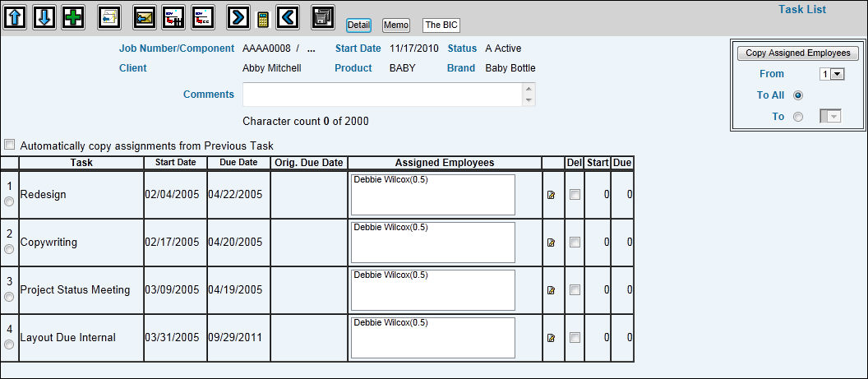The image size is (868, 379).
Task: Click the blue up arrow toolbar icon
Action: click(16, 16)
